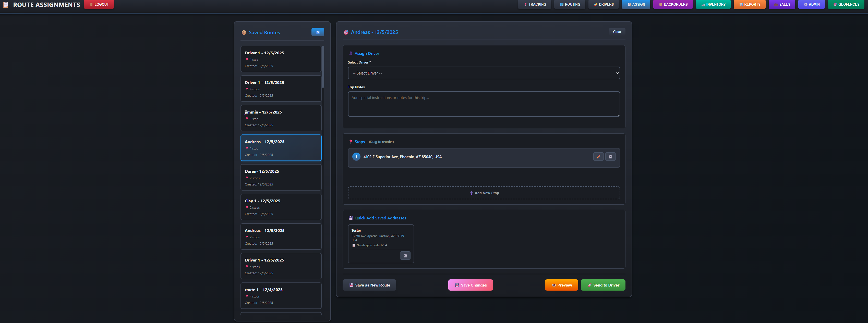Open the Inventory nav tab
The height and width of the screenshot is (323, 868).
click(713, 4)
